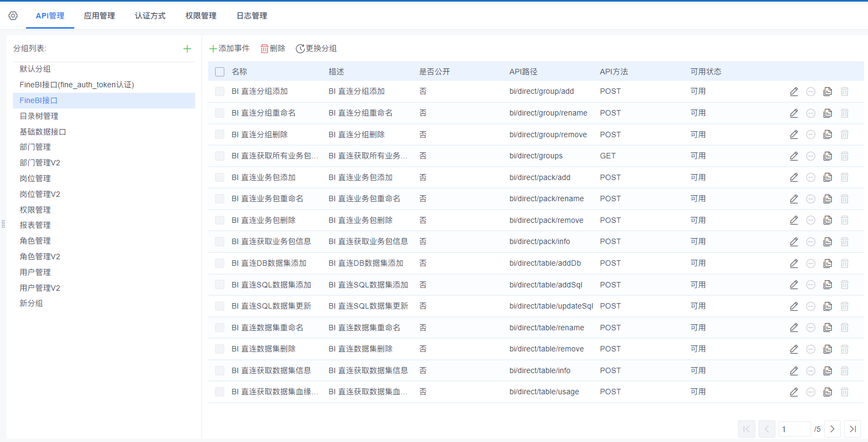The width and height of the screenshot is (868, 442).
Task: Click the trash icon in bi/direct/table/usage row
Action: (x=844, y=392)
